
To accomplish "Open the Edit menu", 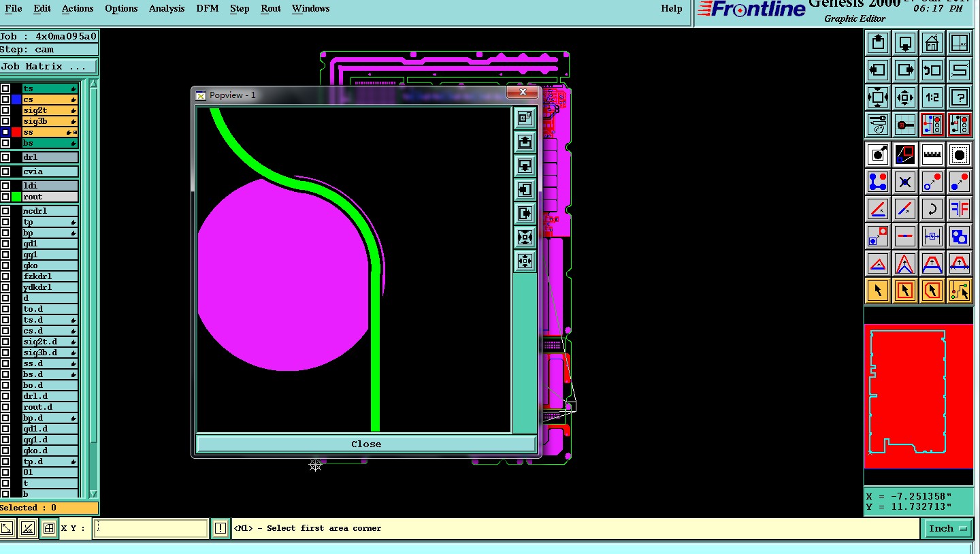I will tap(42, 9).
